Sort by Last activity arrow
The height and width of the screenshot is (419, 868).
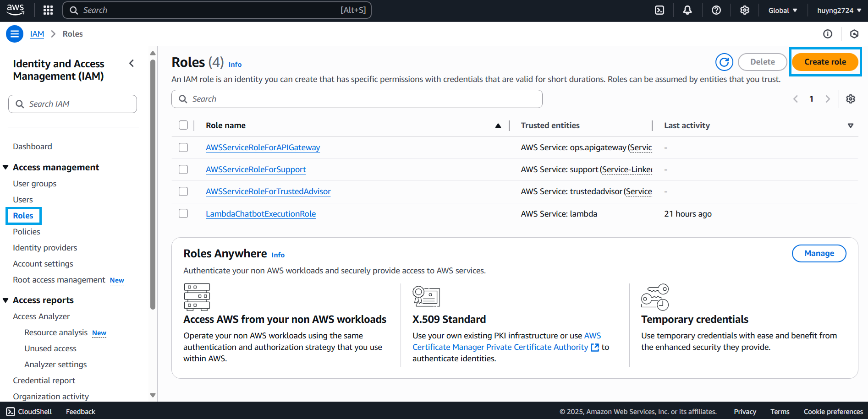pos(851,125)
